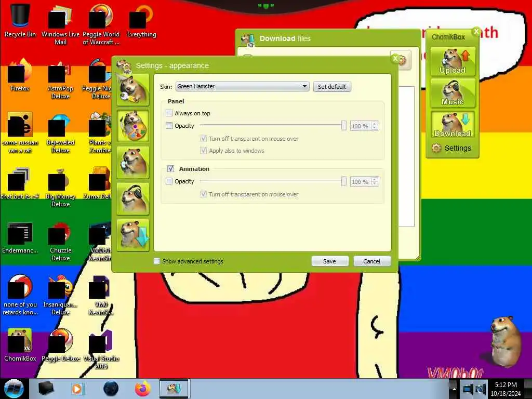Click the ChomikBox Upload button
Image resolution: width=532 pixels, height=399 pixels.
[x=453, y=62]
